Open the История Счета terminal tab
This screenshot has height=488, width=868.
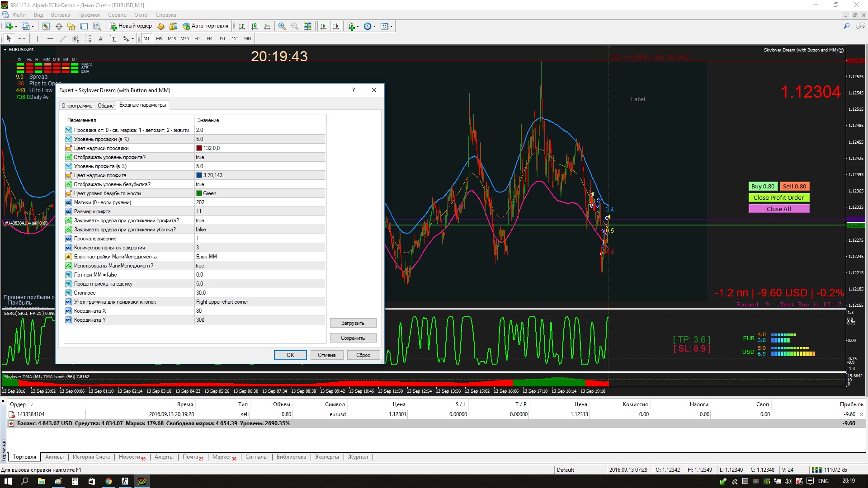coord(91,457)
